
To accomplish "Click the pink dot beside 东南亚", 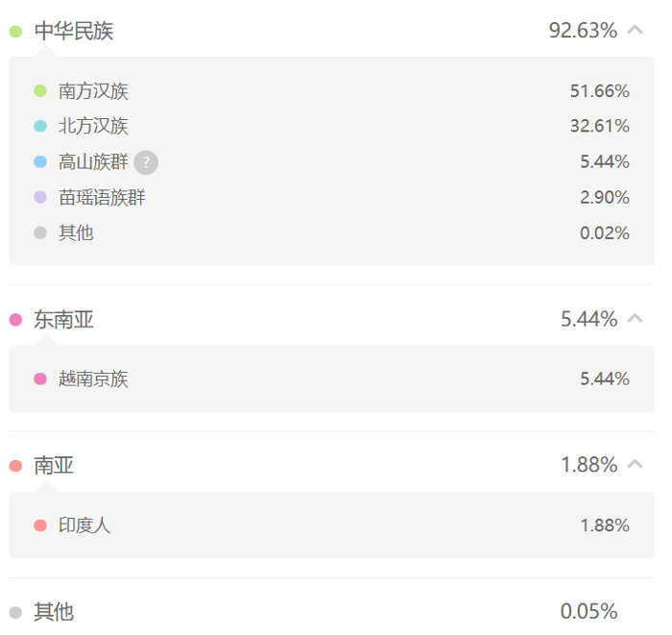I will pos(16,320).
